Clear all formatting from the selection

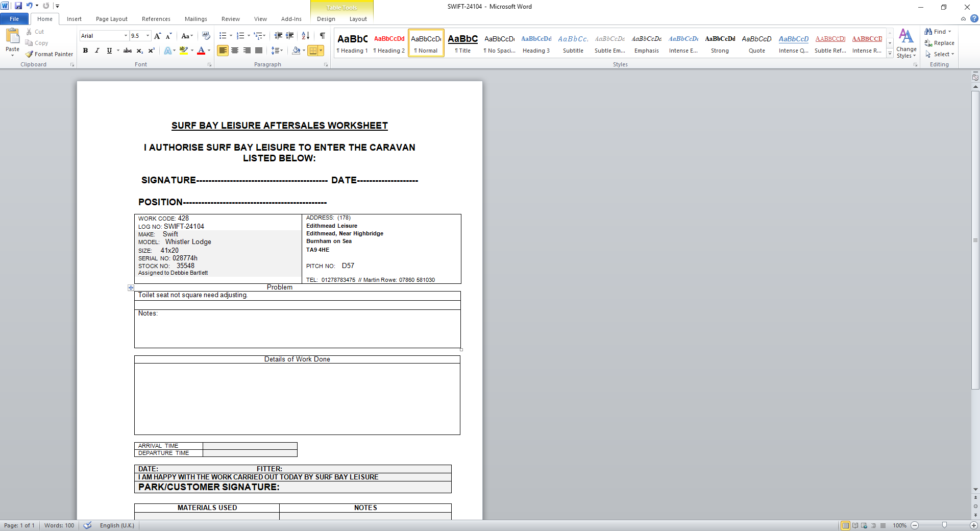(206, 36)
